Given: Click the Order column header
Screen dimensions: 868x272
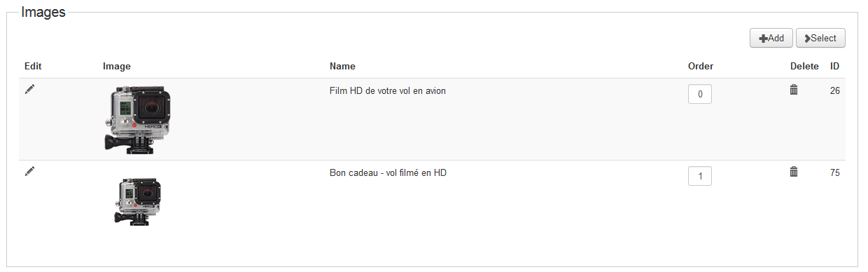Looking at the screenshot, I should pyautogui.click(x=701, y=67).
